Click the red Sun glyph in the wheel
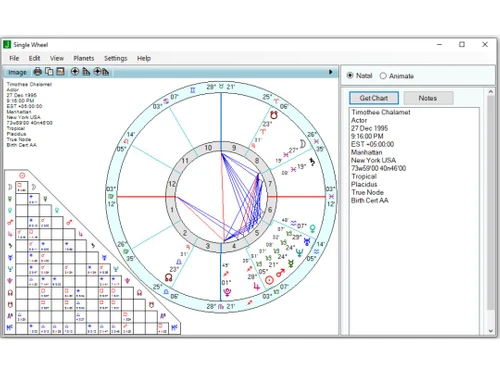The image size is (500, 375). (x=269, y=280)
